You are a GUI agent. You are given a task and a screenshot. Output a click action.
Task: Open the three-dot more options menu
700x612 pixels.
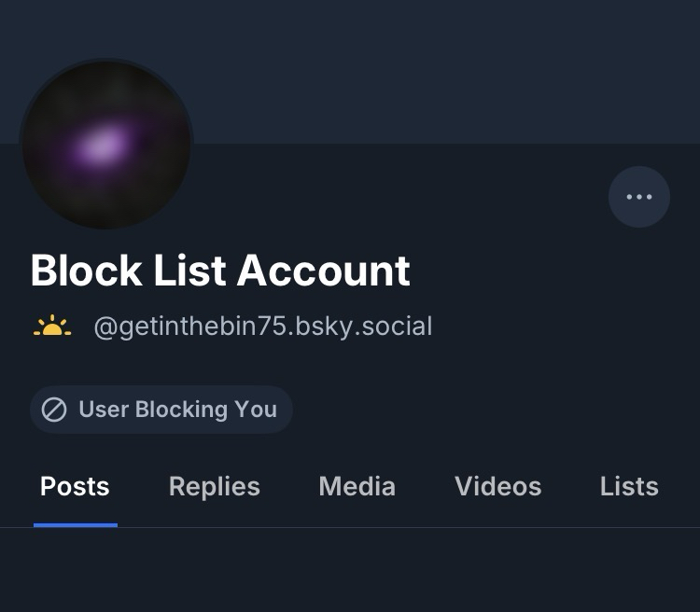tap(639, 197)
